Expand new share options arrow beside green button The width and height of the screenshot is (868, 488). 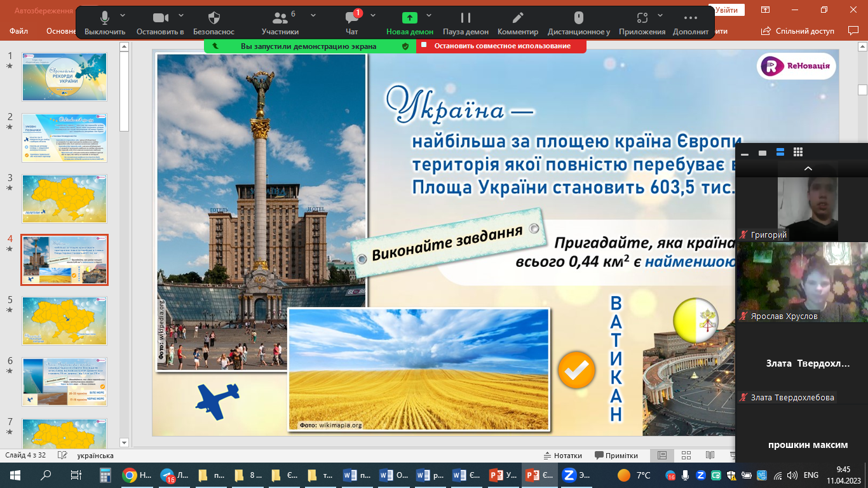tap(429, 15)
